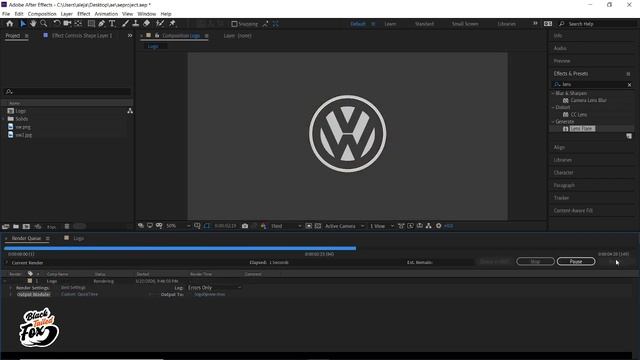640x360 pixels.
Task: Toggle the composition viewer lock icon
Action: click(x=157, y=36)
